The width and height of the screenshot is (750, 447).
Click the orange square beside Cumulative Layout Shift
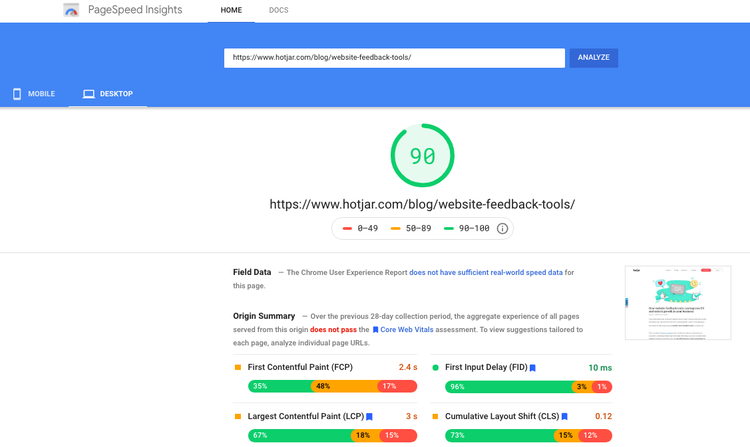click(x=435, y=416)
